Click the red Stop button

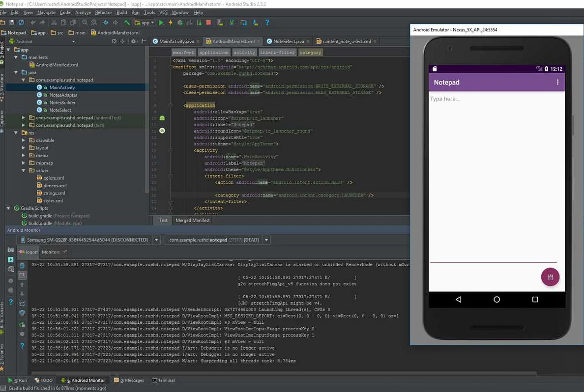(x=208, y=23)
